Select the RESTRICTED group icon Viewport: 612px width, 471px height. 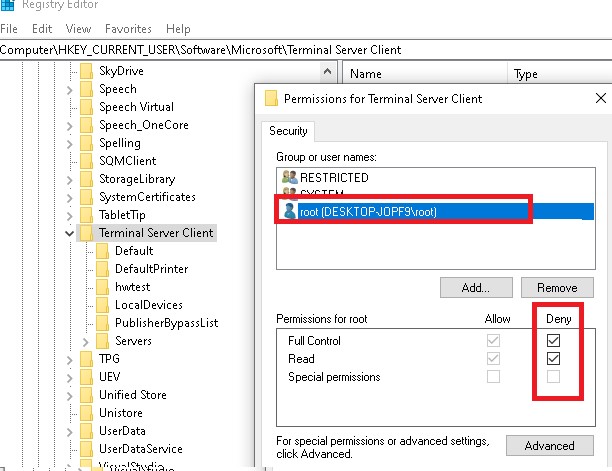coord(290,178)
